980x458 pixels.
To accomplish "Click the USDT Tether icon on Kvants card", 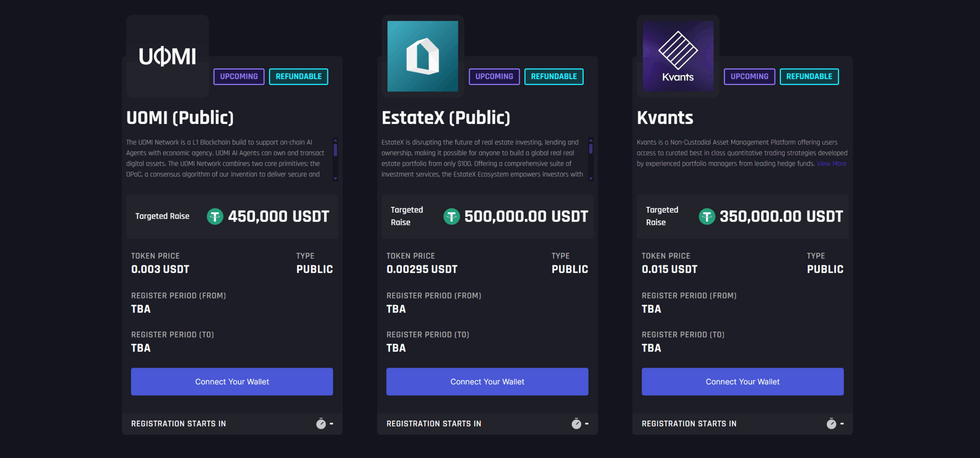I will (x=707, y=217).
